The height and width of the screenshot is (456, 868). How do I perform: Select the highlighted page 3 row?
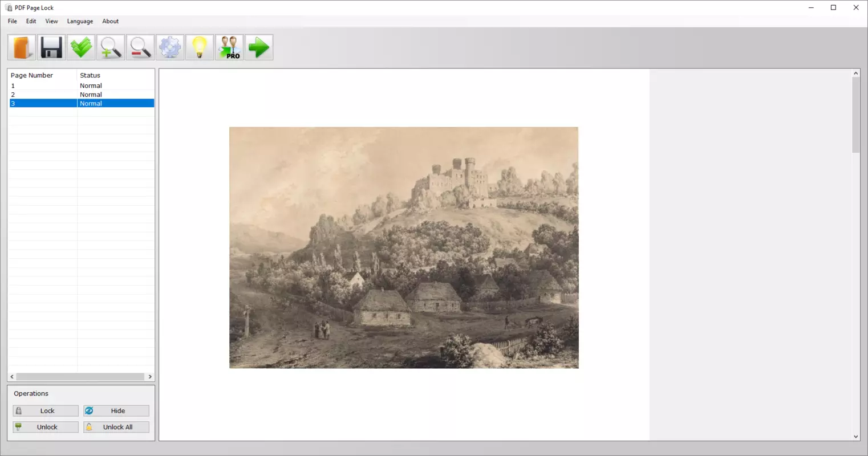(82, 103)
